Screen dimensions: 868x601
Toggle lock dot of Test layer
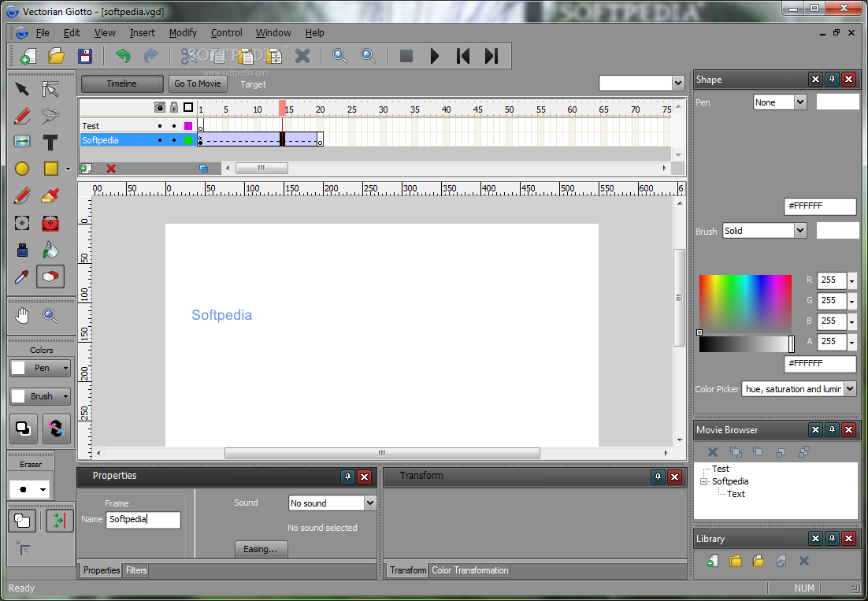tap(174, 126)
